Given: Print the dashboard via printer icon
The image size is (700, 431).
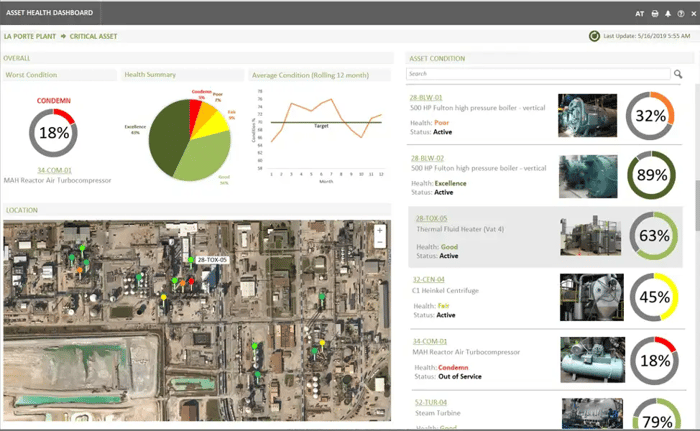Looking at the screenshot, I should click(x=654, y=13).
